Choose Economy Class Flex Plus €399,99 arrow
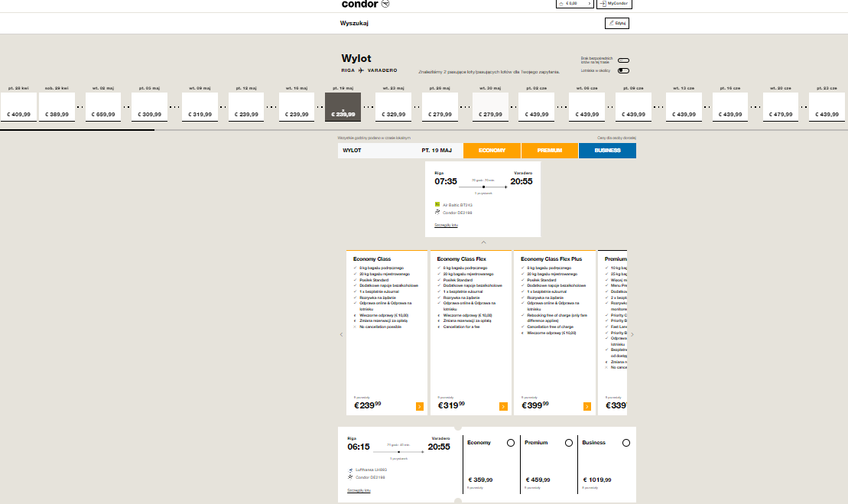The height and width of the screenshot is (504, 848). point(587,407)
